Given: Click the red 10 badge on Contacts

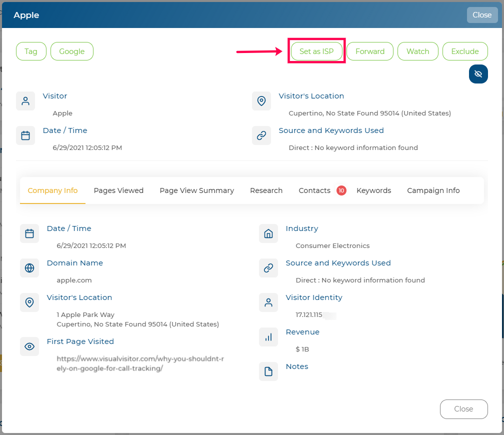Looking at the screenshot, I should pos(341,190).
